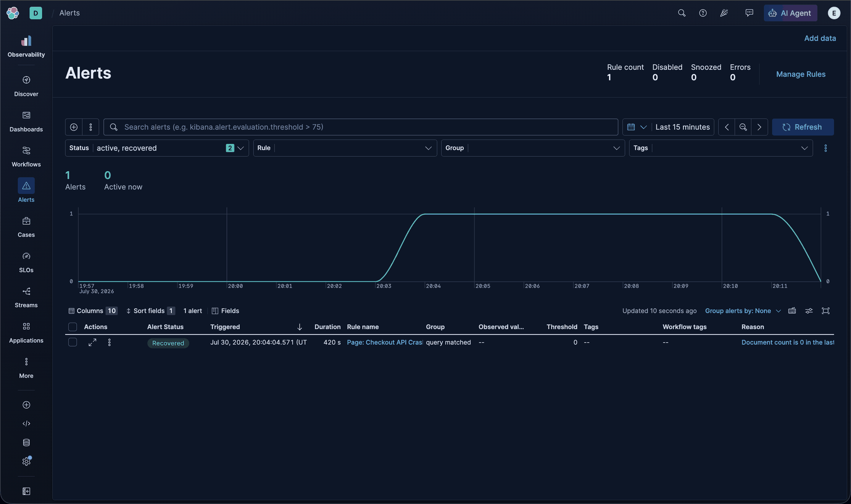The image size is (851, 504).
Task: Open the More sidebar menu
Action: [x=26, y=368]
